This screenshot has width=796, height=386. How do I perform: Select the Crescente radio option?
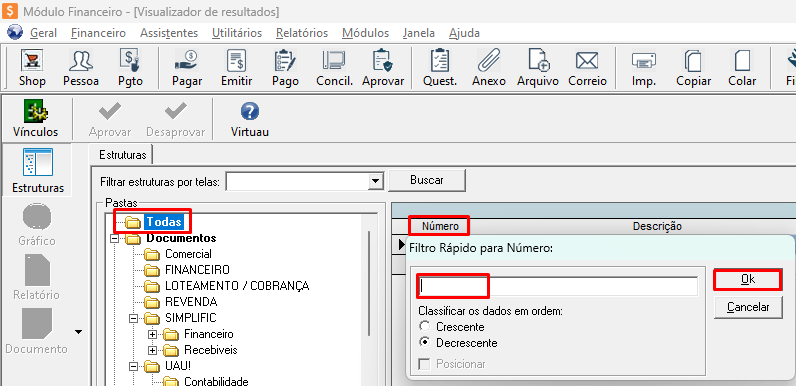point(424,327)
